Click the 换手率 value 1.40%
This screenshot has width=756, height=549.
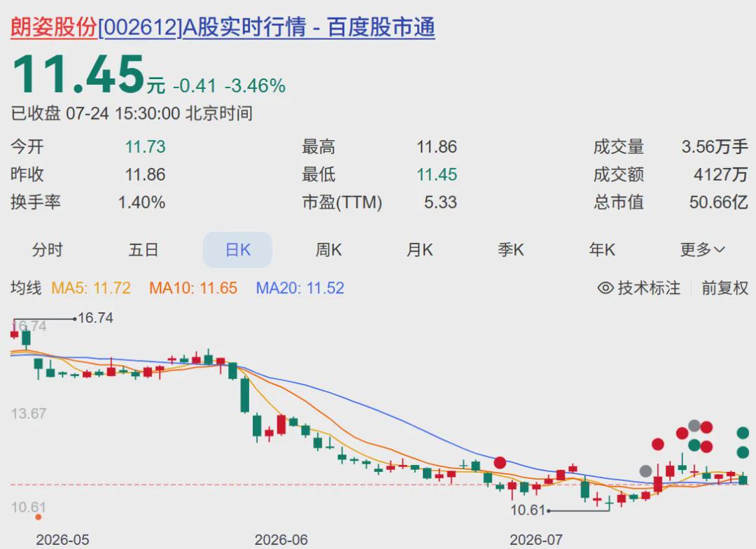(141, 202)
